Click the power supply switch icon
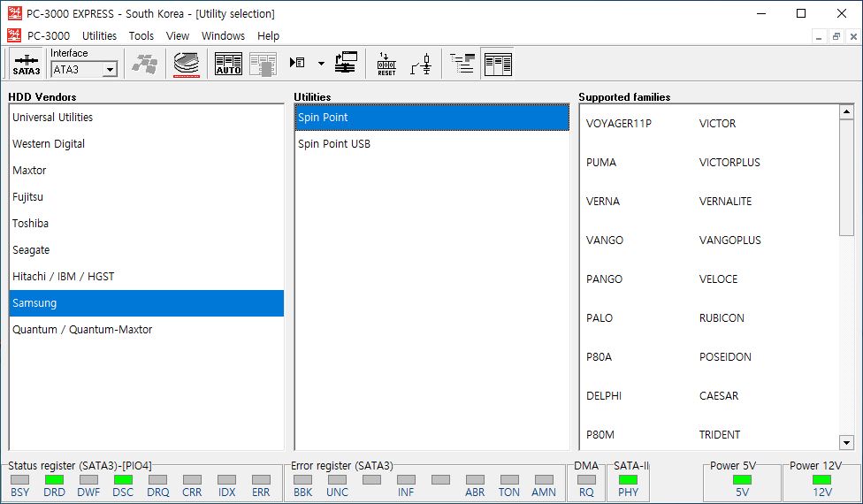863x504 pixels. point(421,65)
